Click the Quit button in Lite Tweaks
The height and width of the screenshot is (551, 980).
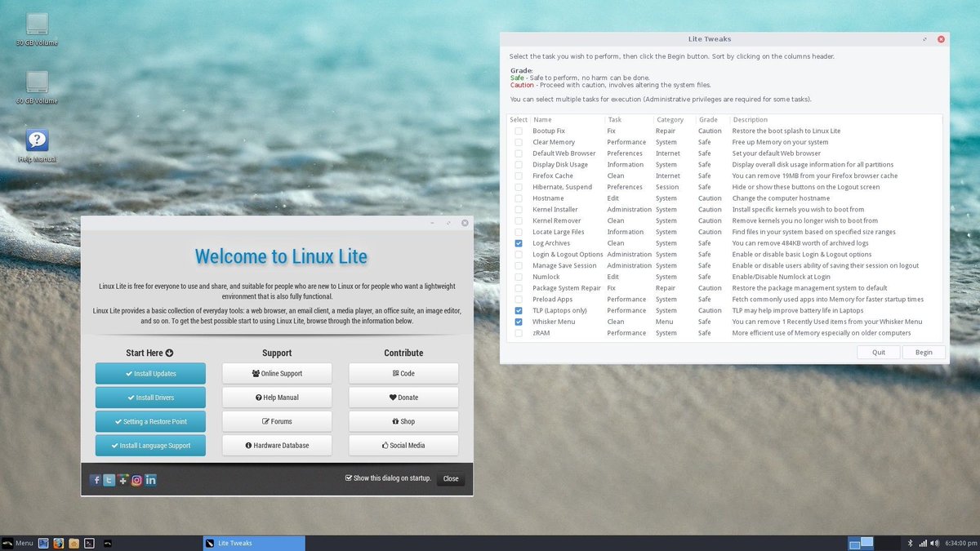coord(879,353)
